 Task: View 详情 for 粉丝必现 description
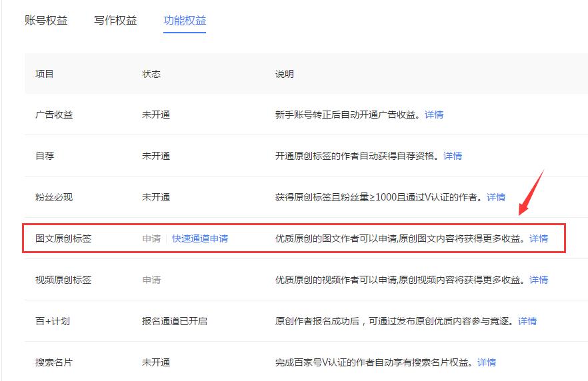tap(496, 197)
